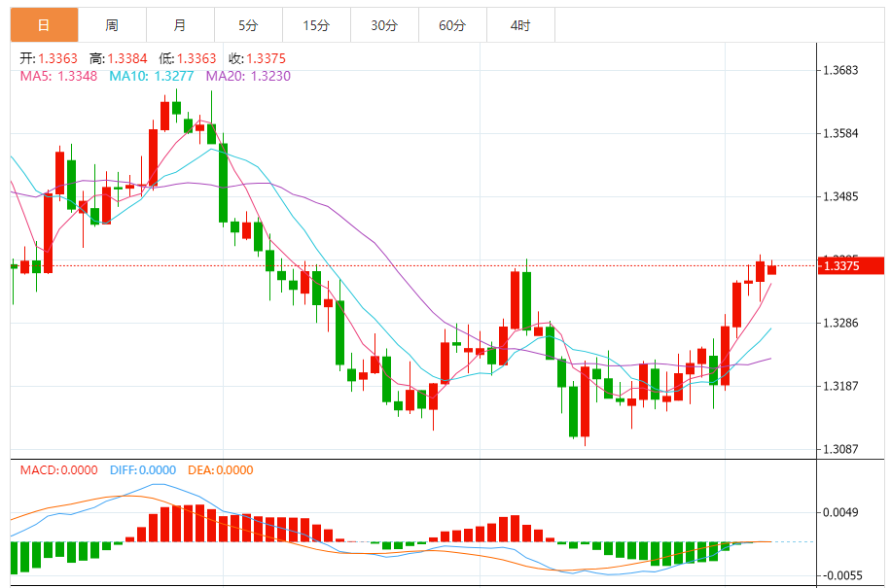Switch to the 周 weekly tab
Viewport: 891px width, 588px height.
(112, 25)
